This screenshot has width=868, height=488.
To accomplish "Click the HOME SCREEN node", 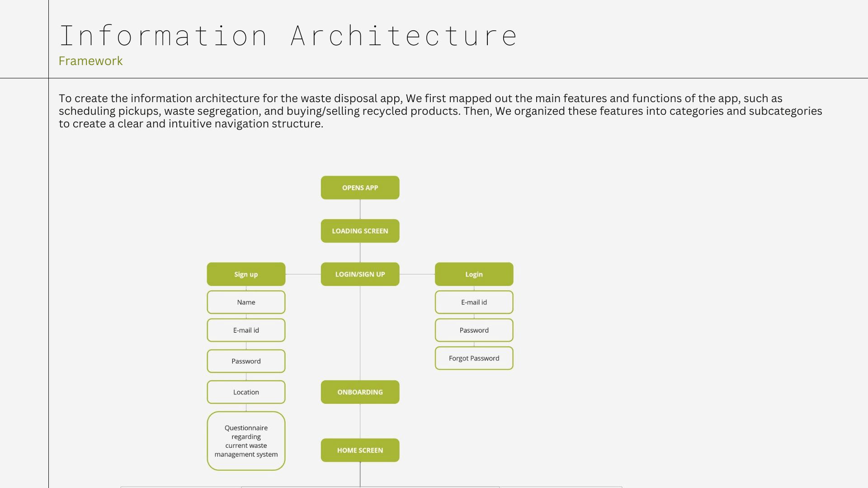I will point(360,450).
